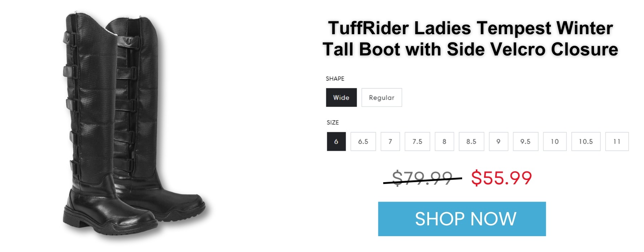The height and width of the screenshot is (252, 644).
Task: Choose size 9.5
Action: (x=525, y=141)
